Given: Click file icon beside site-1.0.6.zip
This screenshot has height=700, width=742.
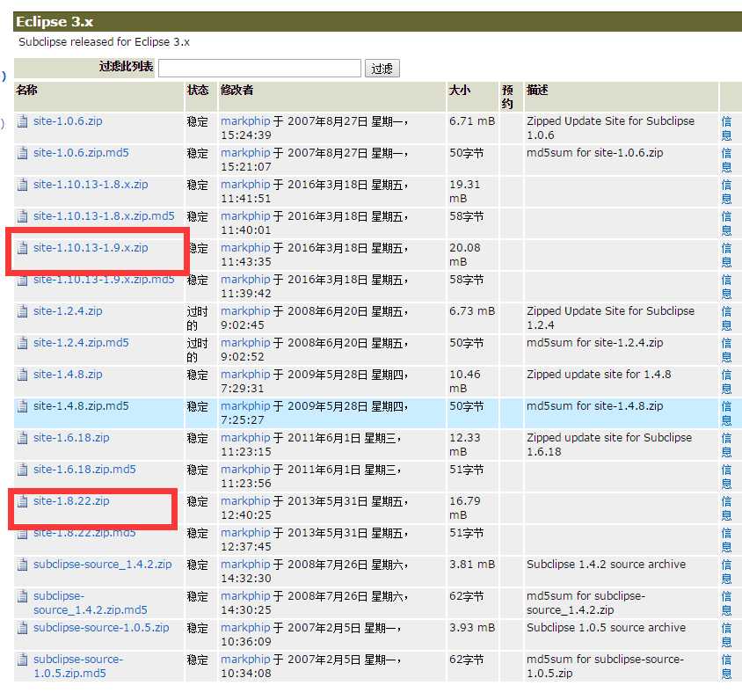Looking at the screenshot, I should [22, 121].
